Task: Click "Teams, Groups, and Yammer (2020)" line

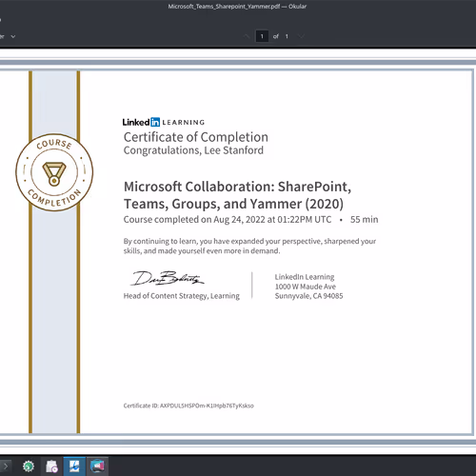Action: tap(233, 204)
